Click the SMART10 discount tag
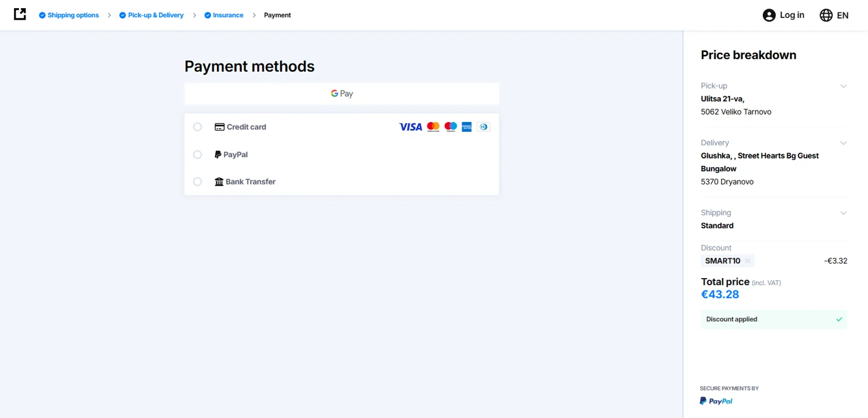The width and height of the screenshot is (868, 418). [727, 261]
